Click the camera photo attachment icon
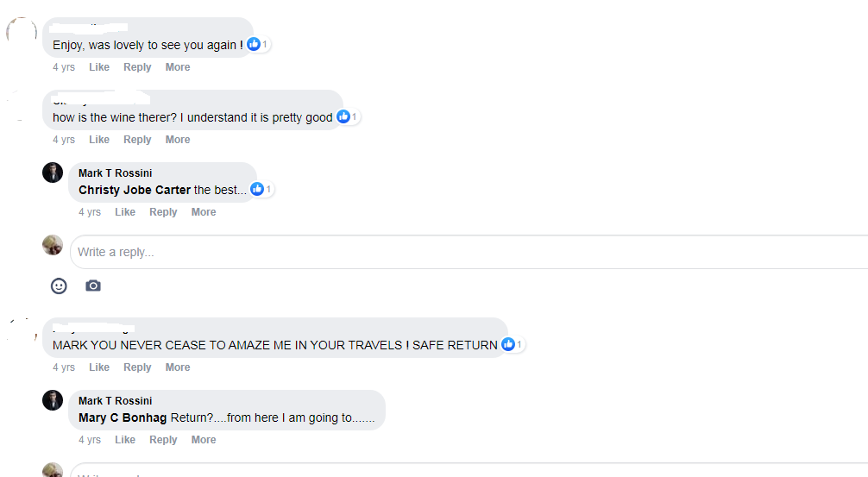Viewport: 868px width, 477px height. click(x=93, y=286)
